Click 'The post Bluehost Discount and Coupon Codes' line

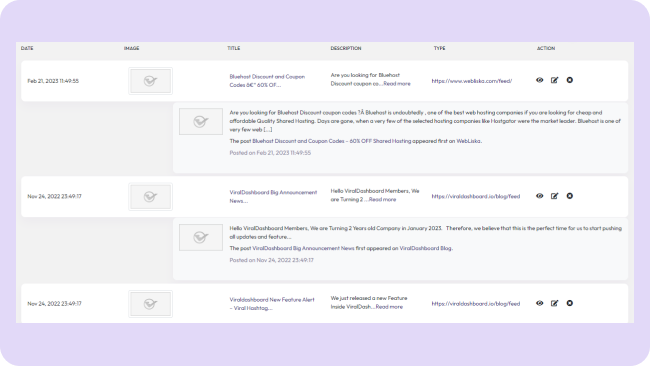click(356, 141)
